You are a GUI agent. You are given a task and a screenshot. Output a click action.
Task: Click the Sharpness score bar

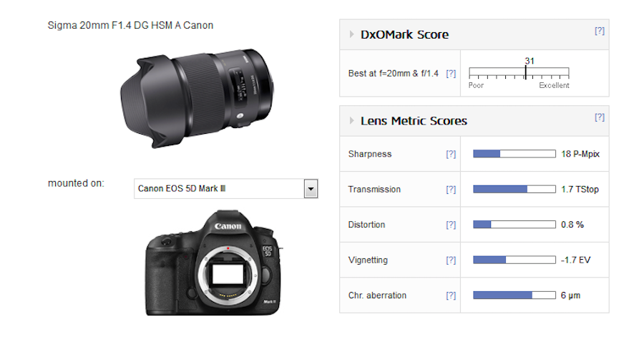[x=514, y=154]
